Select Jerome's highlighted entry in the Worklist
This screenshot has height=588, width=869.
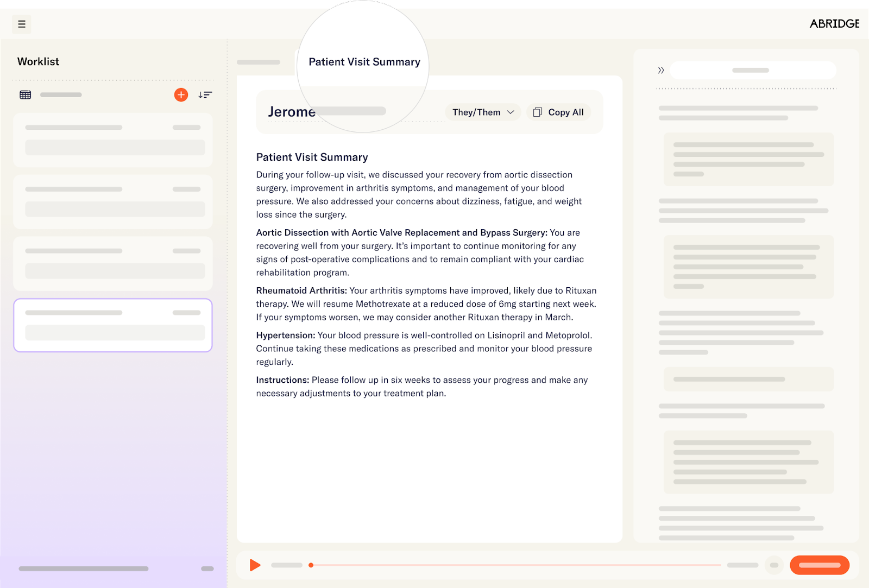click(x=112, y=325)
